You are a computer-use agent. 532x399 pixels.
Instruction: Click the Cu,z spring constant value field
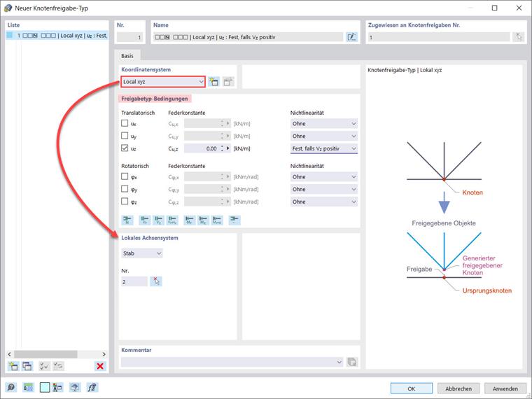202,148
